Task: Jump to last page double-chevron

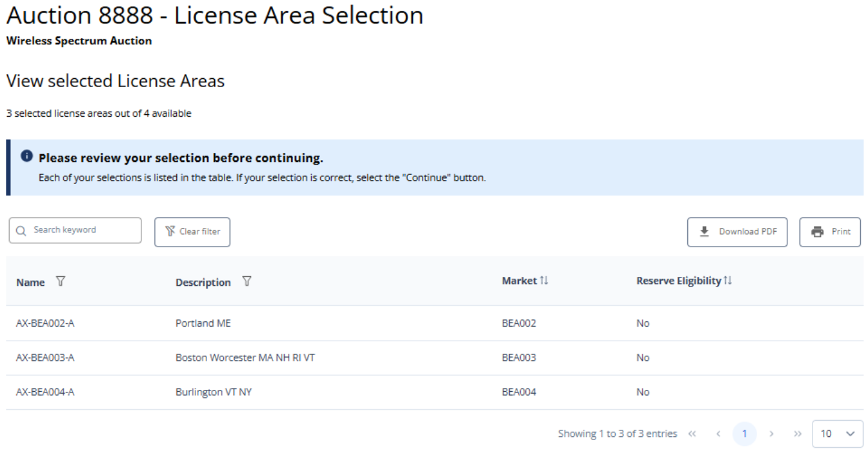Action: (x=797, y=434)
